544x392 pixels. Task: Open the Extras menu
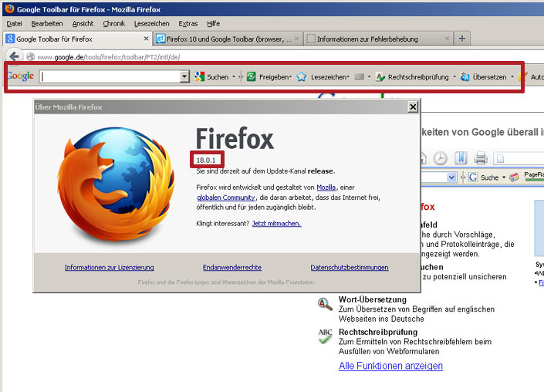click(188, 24)
